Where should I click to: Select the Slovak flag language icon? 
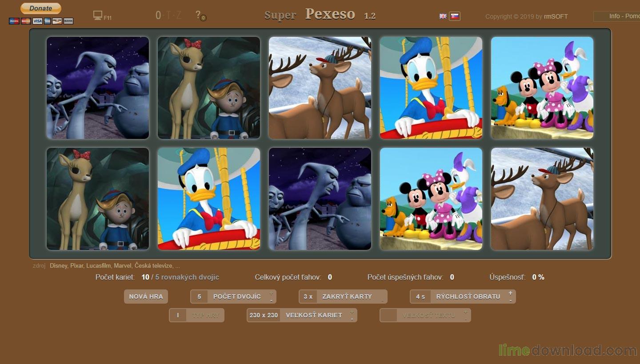[x=455, y=16]
